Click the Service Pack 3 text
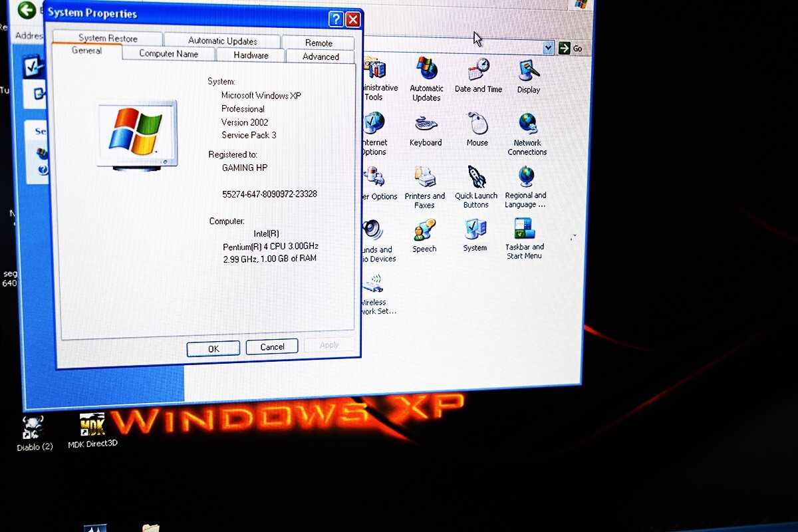The width and height of the screenshot is (798, 532). pyautogui.click(x=249, y=135)
